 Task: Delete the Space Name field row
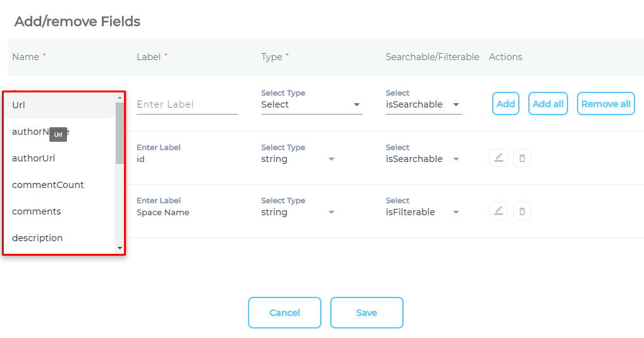(x=522, y=211)
